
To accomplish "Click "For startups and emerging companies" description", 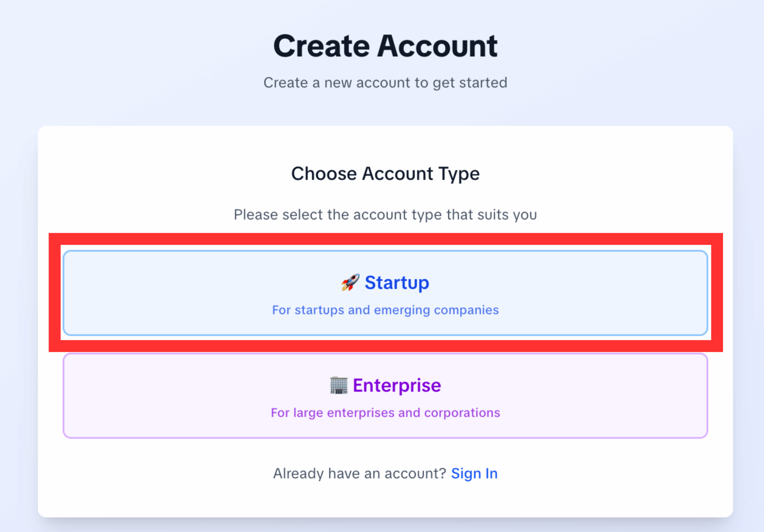I will [385, 310].
